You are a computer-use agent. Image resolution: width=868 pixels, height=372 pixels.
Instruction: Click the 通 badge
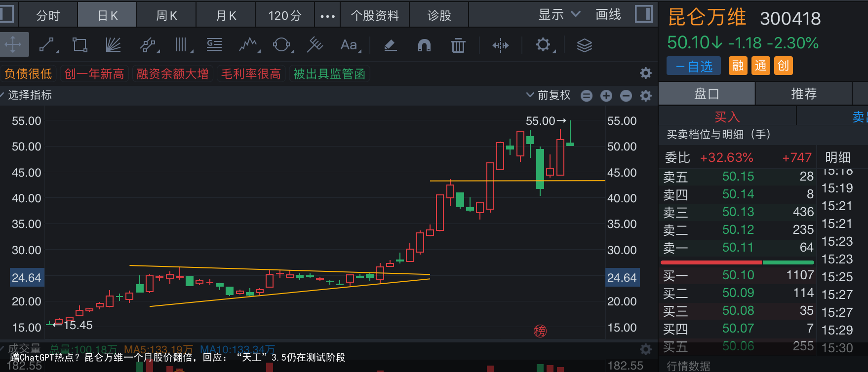(x=761, y=66)
